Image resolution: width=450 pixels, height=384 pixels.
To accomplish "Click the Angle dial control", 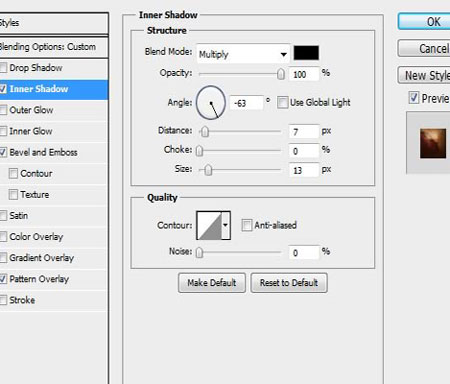I will point(211,103).
